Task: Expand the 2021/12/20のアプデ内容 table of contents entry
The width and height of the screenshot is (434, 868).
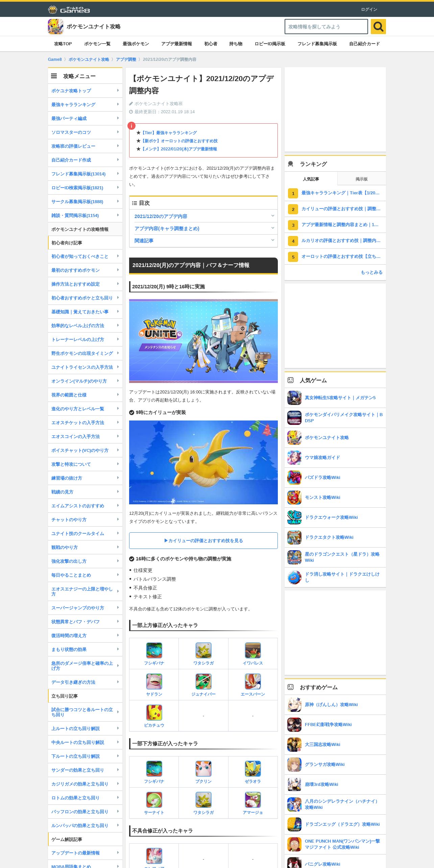Action: coord(273,216)
